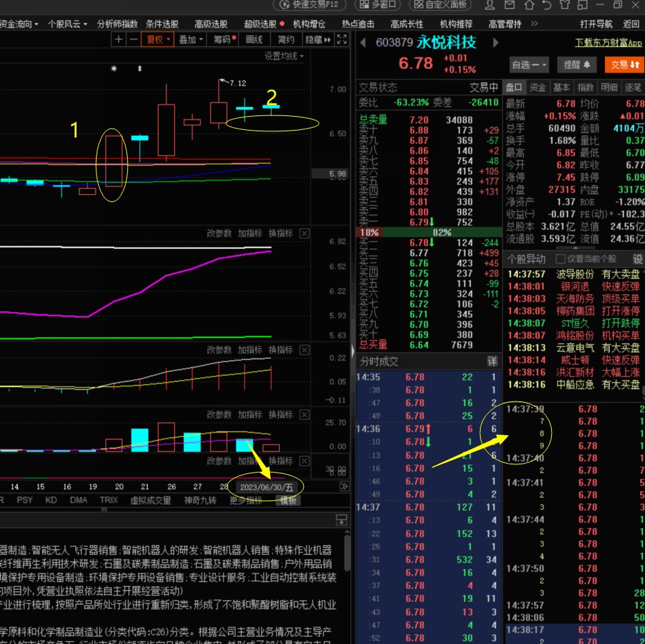Open the 自选 watchlist dropdown
Screen dimensions: 645x644
coord(528,64)
